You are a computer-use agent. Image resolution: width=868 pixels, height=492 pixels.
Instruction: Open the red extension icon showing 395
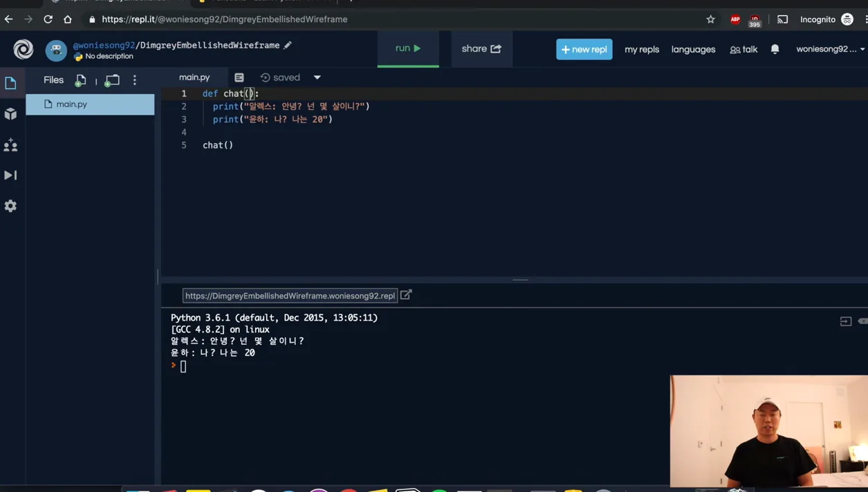pos(755,20)
